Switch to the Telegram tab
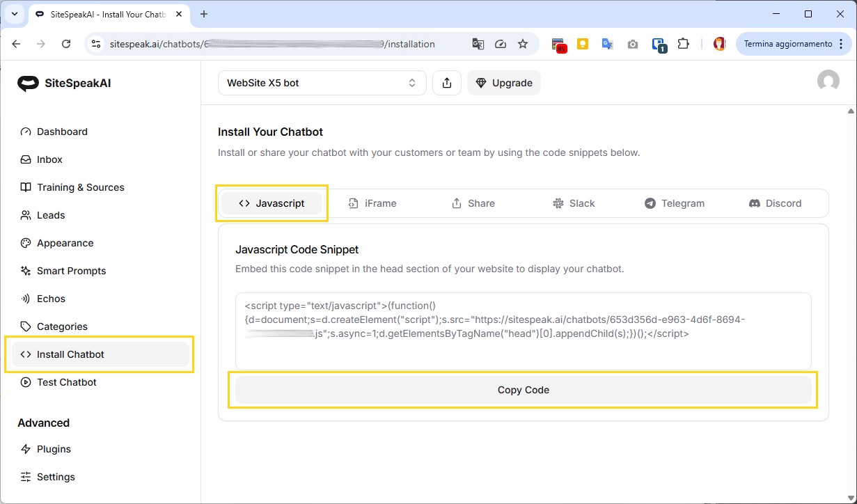Screen dimensions: 857x504 pyautogui.click(x=675, y=203)
